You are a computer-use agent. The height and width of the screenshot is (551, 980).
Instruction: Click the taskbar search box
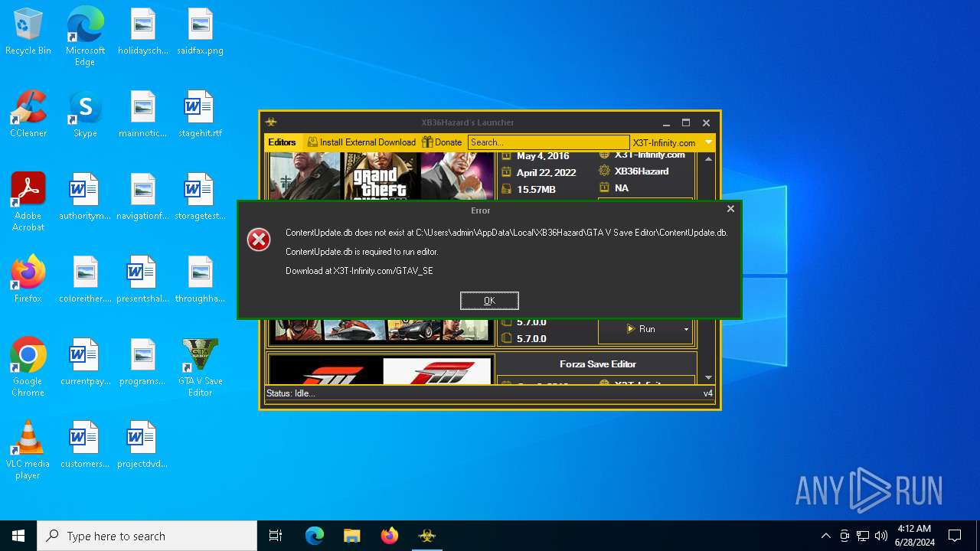(x=147, y=536)
